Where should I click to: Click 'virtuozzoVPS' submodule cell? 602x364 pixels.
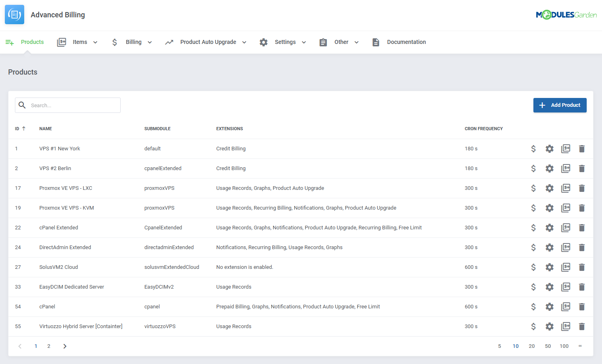click(x=160, y=327)
